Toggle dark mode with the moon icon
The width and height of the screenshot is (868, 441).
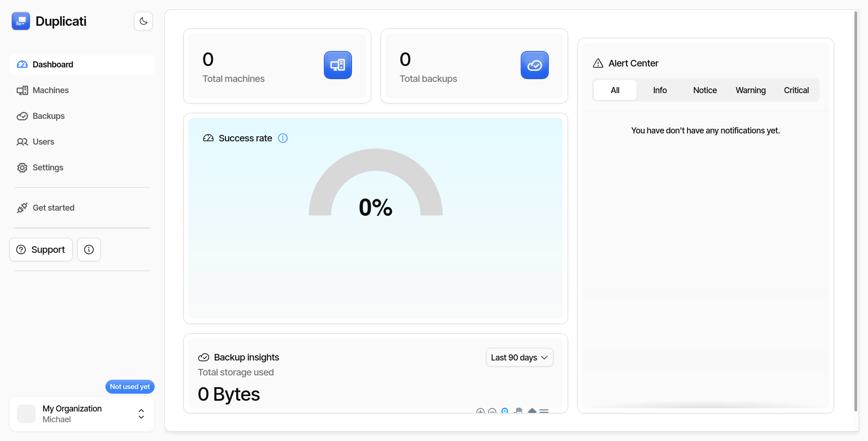[143, 21]
